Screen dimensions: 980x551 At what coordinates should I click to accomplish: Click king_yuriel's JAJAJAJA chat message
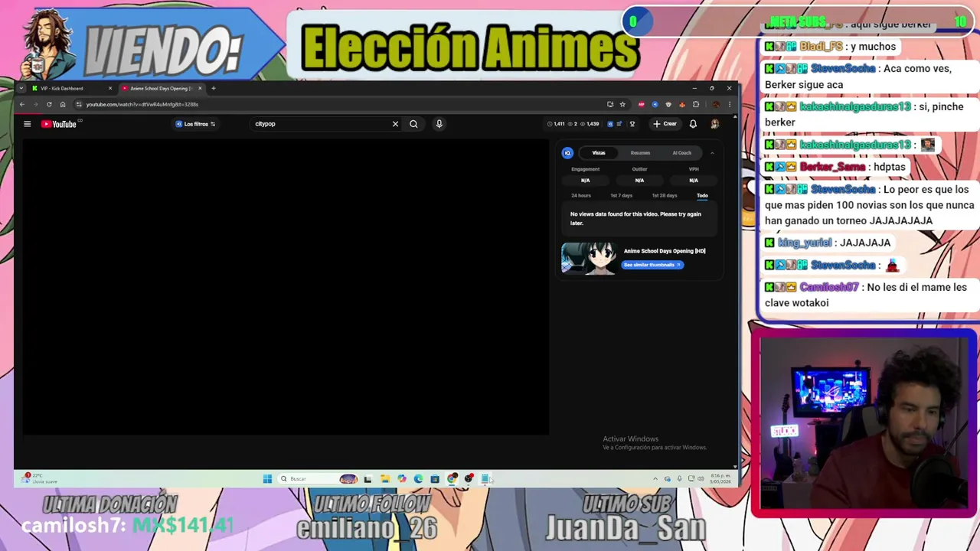[828, 243]
